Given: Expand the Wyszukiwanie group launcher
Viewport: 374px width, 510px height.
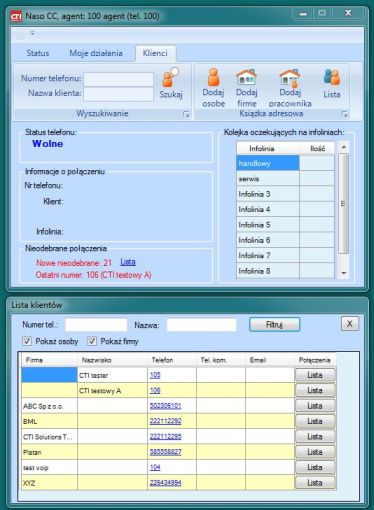Looking at the screenshot, I should pyautogui.click(x=186, y=114).
